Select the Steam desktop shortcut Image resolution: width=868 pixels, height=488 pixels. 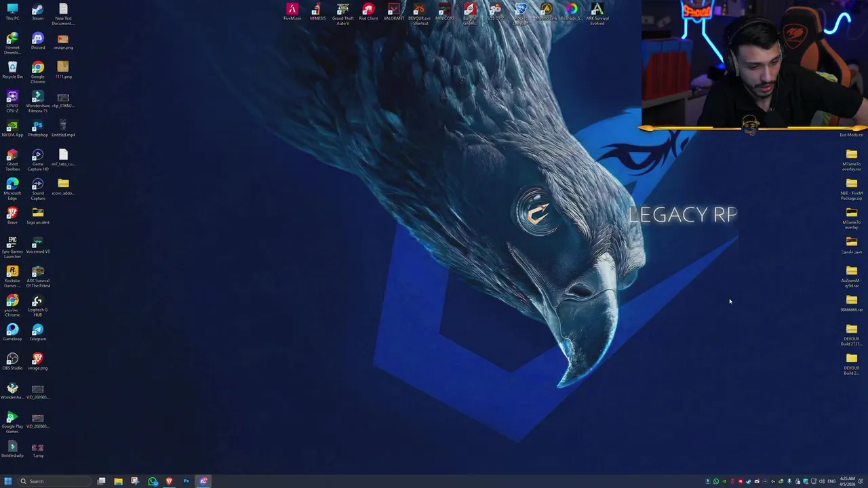[x=37, y=12]
